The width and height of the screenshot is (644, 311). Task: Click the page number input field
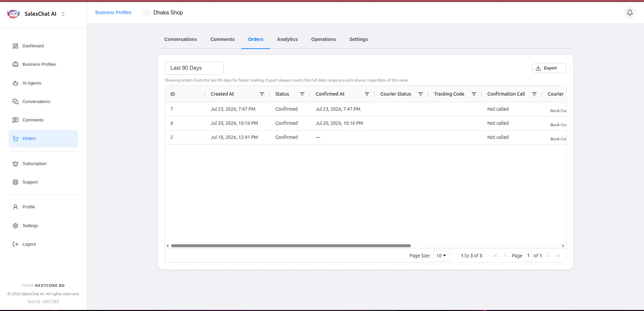pos(528,256)
